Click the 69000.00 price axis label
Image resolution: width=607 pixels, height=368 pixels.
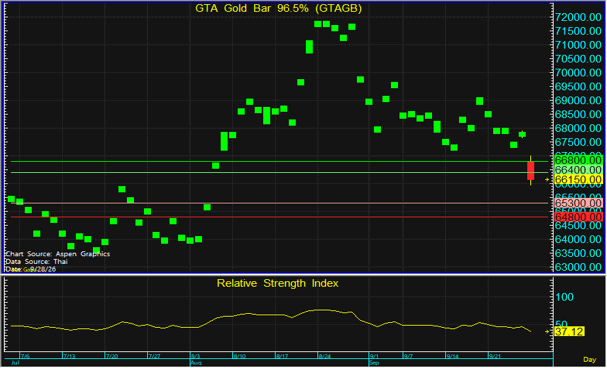pos(578,100)
